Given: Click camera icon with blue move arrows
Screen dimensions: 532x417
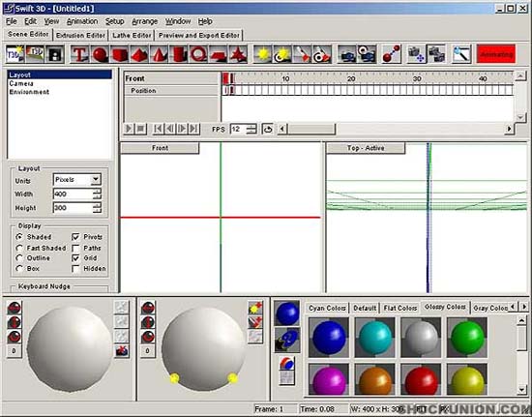Looking at the screenshot, I should click(x=416, y=54).
